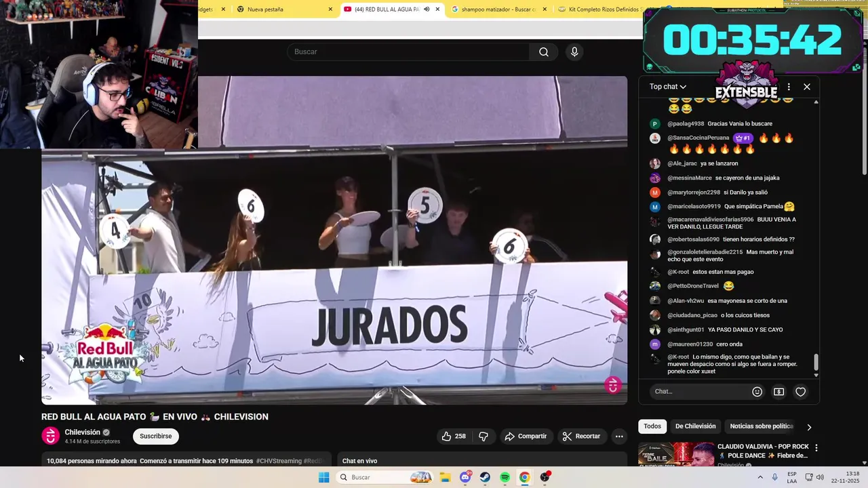868x488 pixels.
Task: Dislike the video with thumbs-down icon
Action: (484, 436)
